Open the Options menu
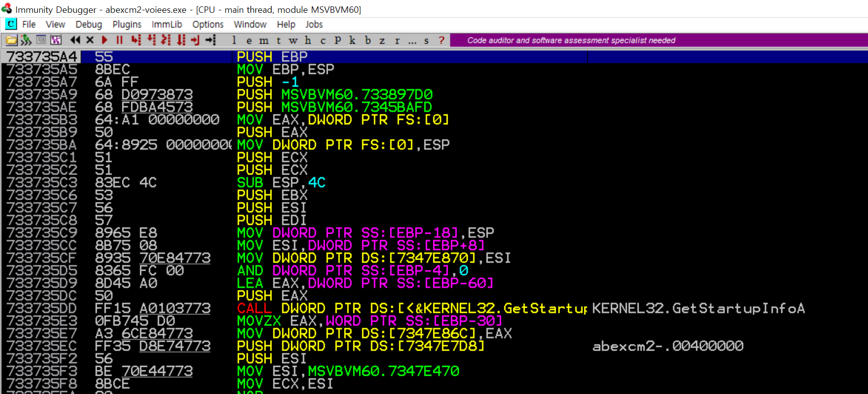The height and width of the screenshot is (394, 868). click(x=208, y=24)
